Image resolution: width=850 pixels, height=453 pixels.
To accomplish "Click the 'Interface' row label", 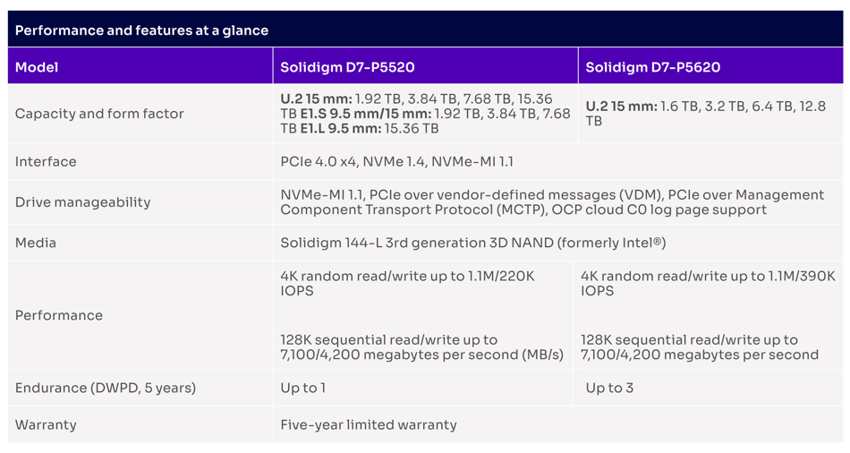I will tap(45, 161).
